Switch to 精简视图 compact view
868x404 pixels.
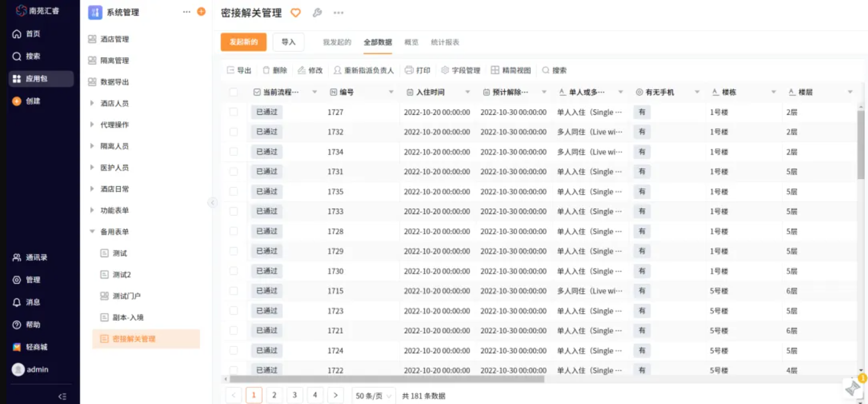tap(511, 70)
